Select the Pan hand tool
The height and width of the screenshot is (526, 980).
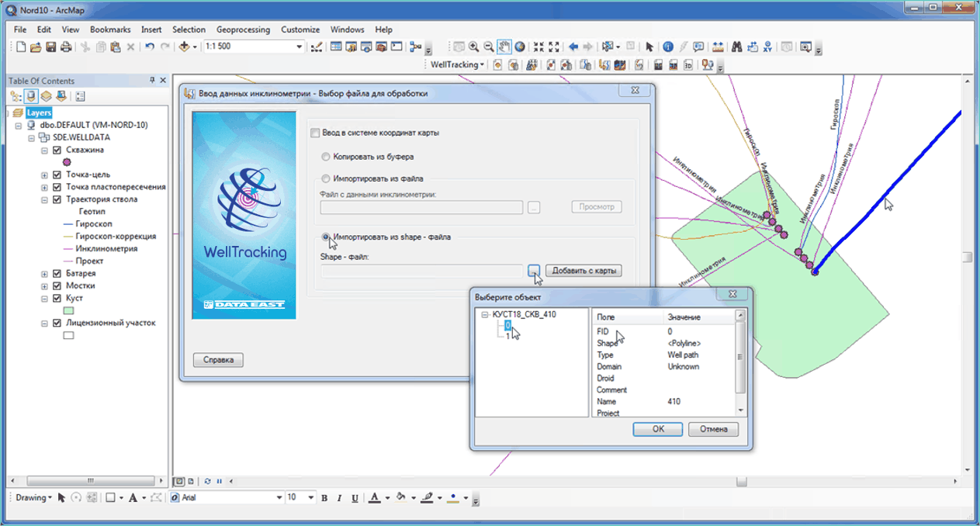504,47
